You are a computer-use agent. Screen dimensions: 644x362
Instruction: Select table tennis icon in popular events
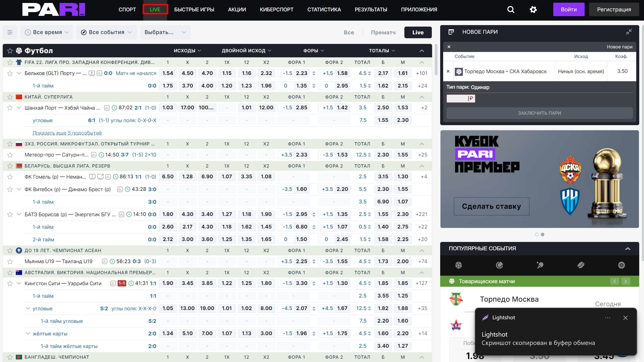coord(540,265)
